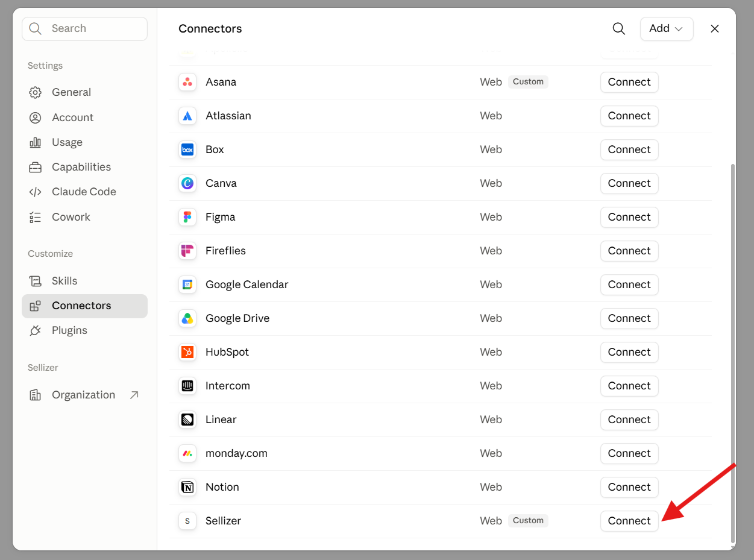The height and width of the screenshot is (560, 754).
Task: Click the Sellizer connector name
Action: pyautogui.click(x=223, y=521)
